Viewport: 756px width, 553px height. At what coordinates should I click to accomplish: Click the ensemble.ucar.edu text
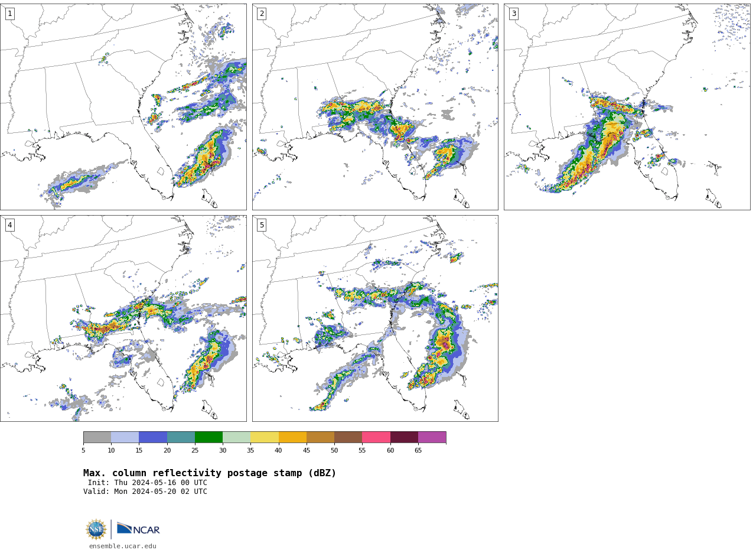[x=123, y=547]
